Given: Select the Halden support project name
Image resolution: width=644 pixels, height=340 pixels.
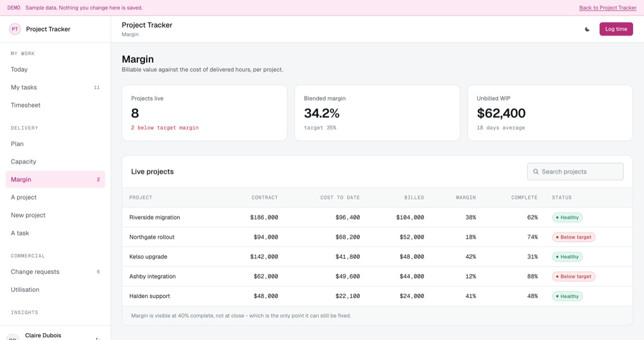Looking at the screenshot, I should (149, 296).
